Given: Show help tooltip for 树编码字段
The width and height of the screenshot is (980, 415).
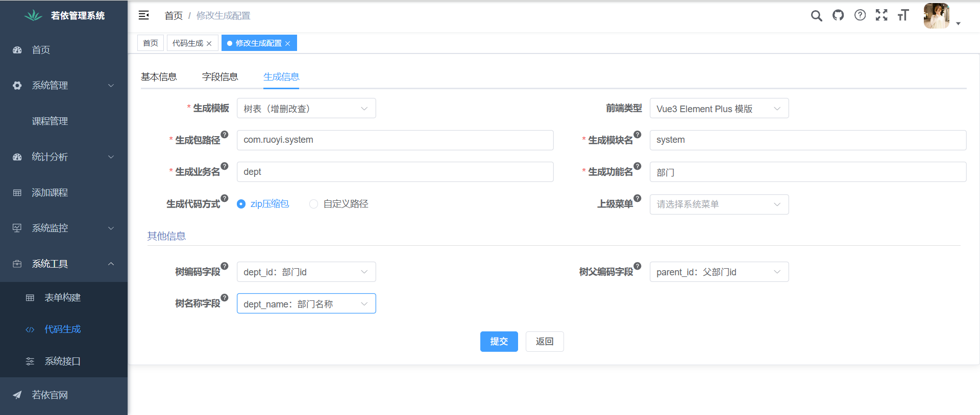Looking at the screenshot, I should (x=225, y=266).
